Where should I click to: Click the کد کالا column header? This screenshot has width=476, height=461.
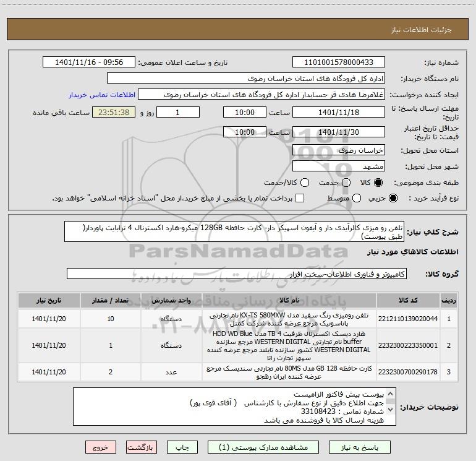click(x=408, y=300)
